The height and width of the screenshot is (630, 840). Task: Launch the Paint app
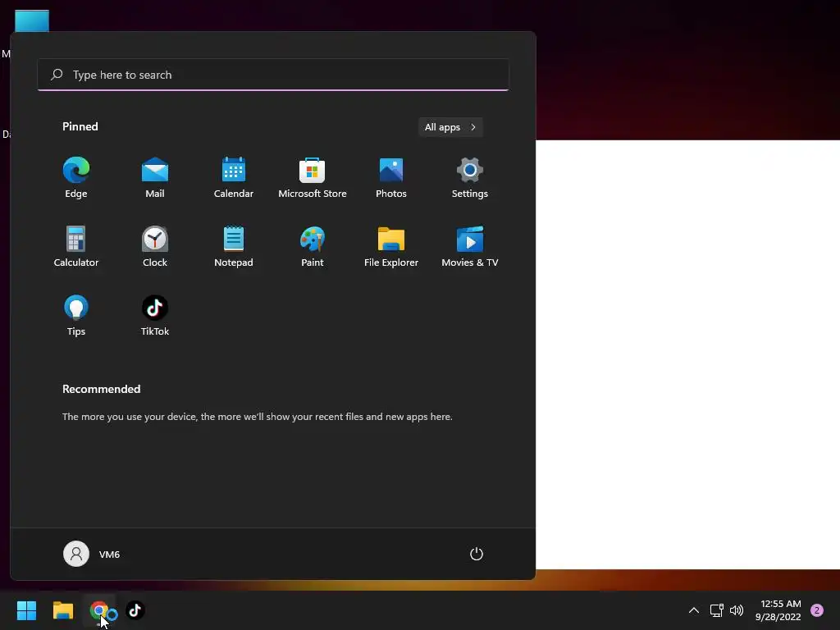pyautogui.click(x=313, y=246)
